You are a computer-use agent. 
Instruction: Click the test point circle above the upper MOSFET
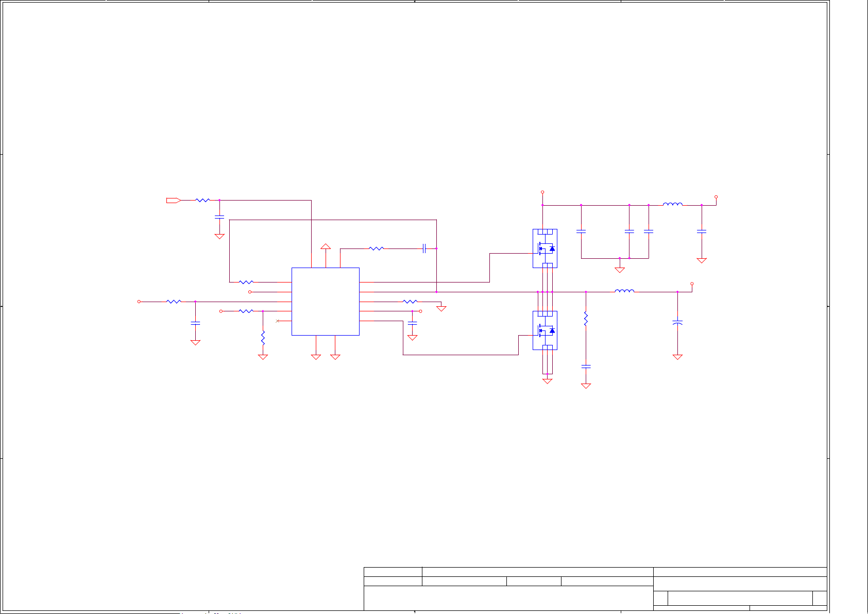pos(542,192)
